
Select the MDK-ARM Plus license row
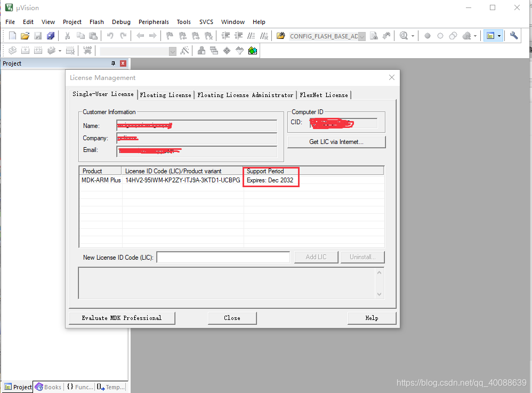pos(232,180)
